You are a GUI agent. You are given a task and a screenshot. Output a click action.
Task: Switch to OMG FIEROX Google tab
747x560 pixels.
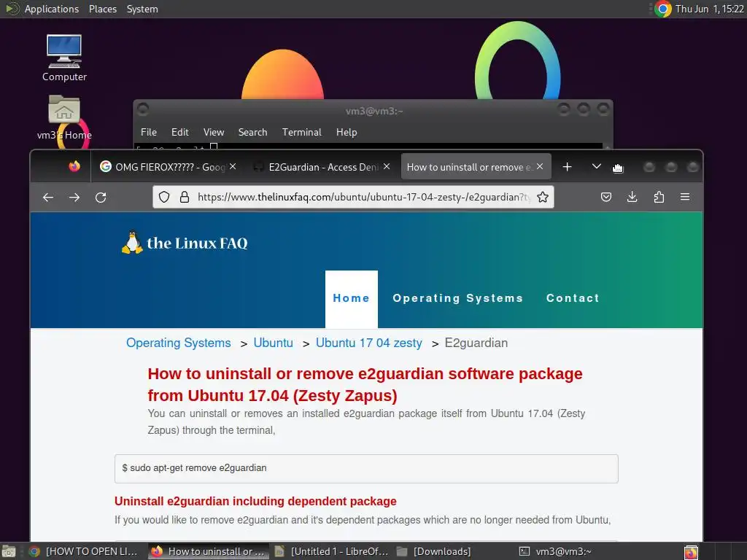click(169, 167)
